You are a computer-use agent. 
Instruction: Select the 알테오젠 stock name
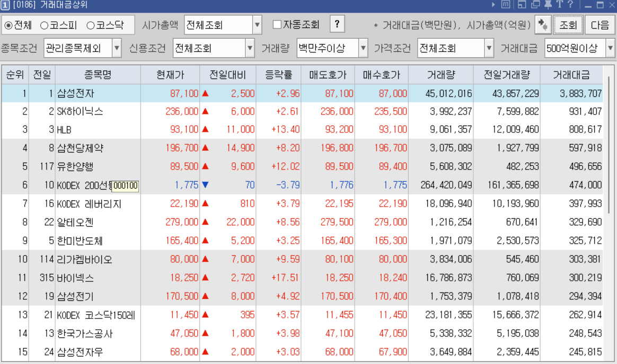(x=75, y=223)
